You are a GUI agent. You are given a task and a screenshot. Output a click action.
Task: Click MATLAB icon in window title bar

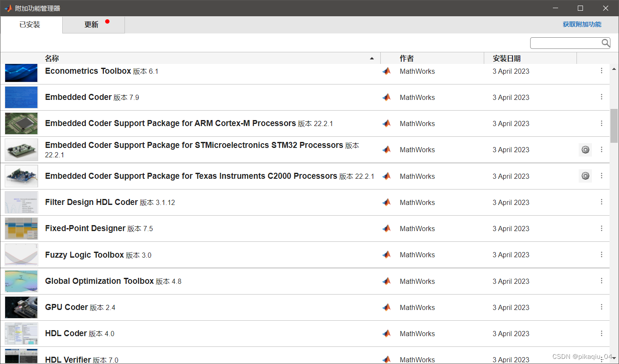click(x=8, y=8)
